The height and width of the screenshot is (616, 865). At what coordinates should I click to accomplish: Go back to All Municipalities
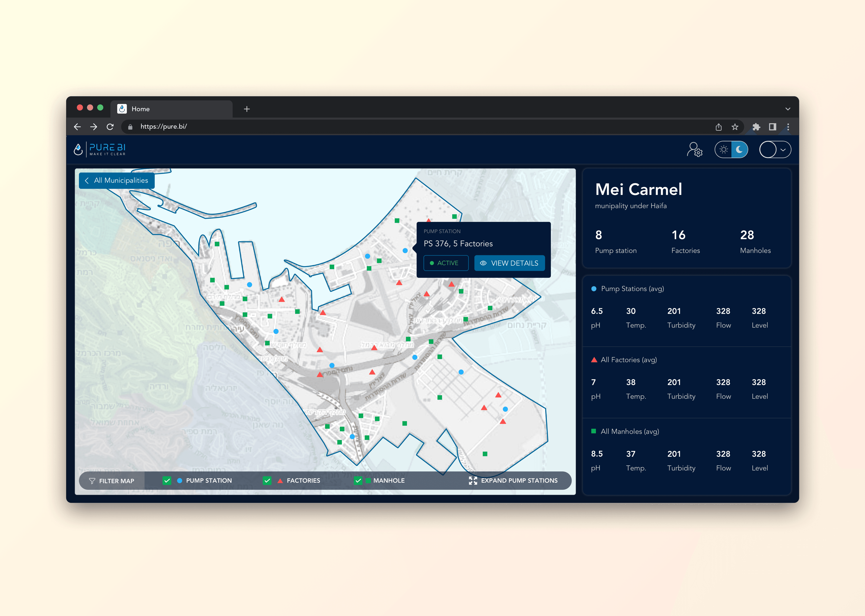point(116,180)
